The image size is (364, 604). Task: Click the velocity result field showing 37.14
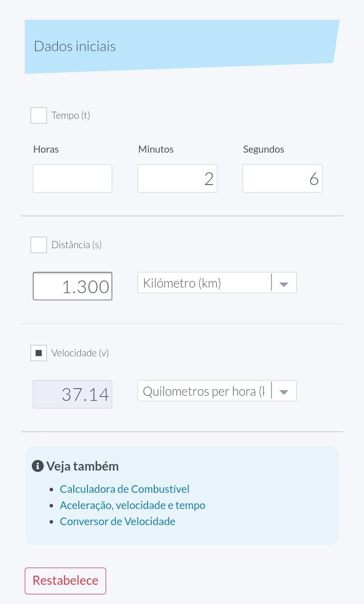[72, 394]
